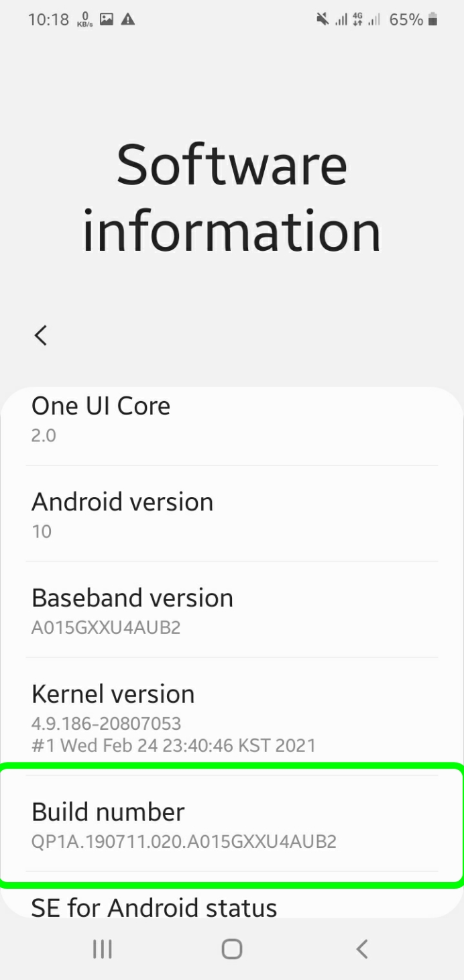Tap the back arrow below the title
Screen dimensions: 464x980
[41, 335]
